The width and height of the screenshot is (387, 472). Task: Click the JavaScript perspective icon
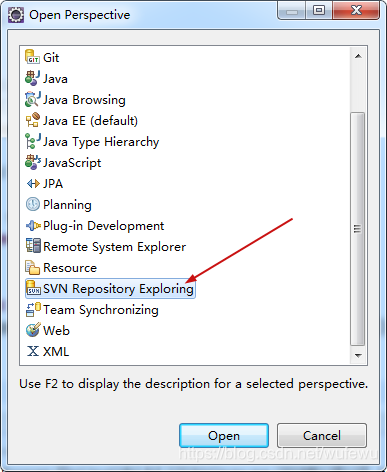(x=33, y=162)
